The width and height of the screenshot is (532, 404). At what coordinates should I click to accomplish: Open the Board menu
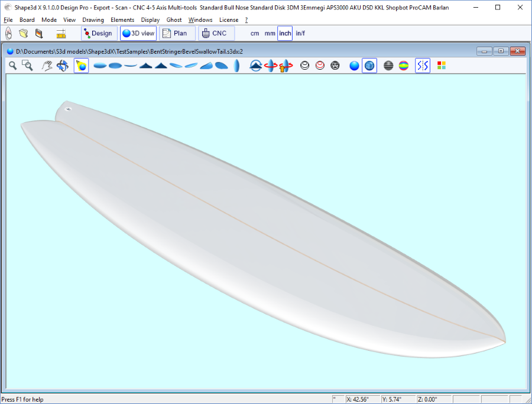click(x=27, y=20)
